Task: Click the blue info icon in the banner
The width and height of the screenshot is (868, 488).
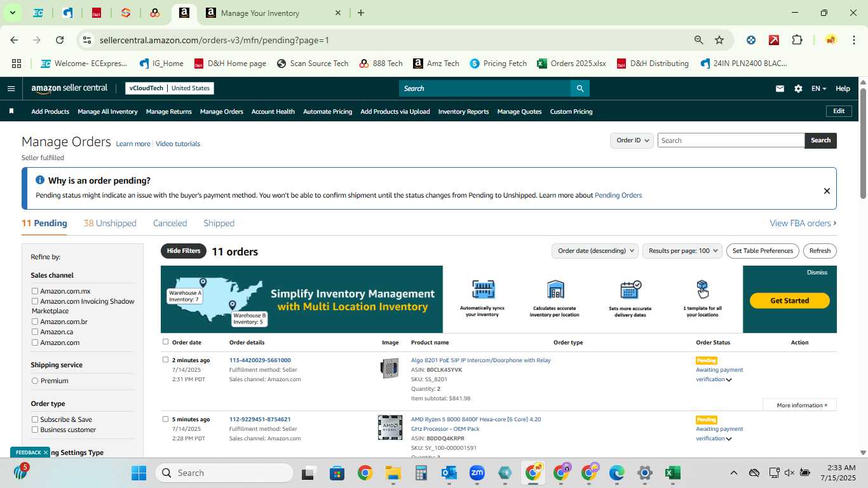Action: 40,180
